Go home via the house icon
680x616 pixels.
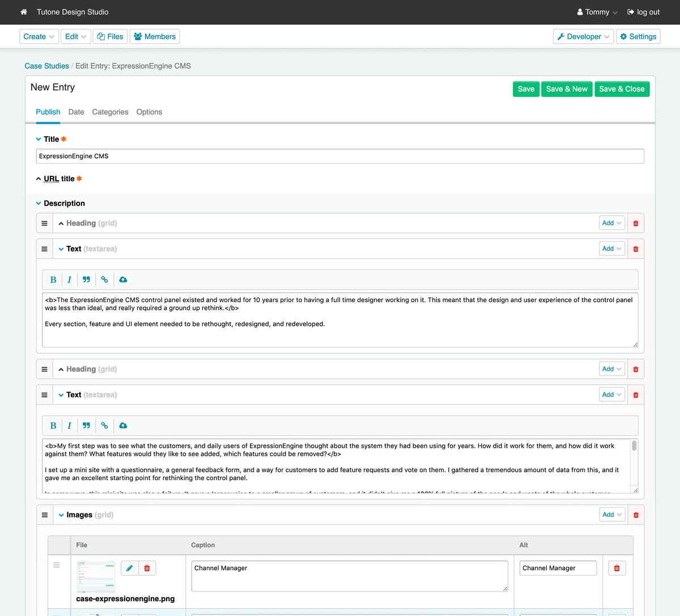[x=23, y=12]
